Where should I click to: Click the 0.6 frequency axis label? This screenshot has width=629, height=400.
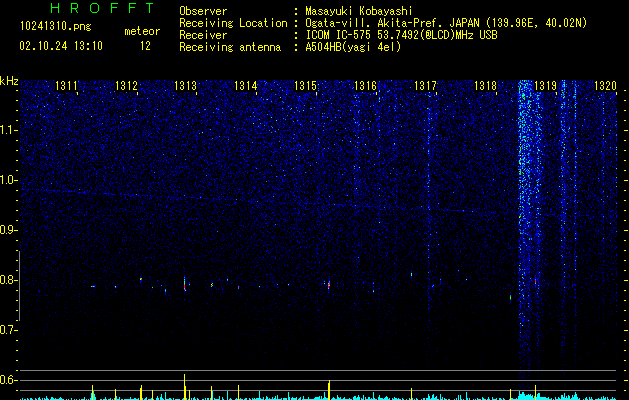coord(8,380)
